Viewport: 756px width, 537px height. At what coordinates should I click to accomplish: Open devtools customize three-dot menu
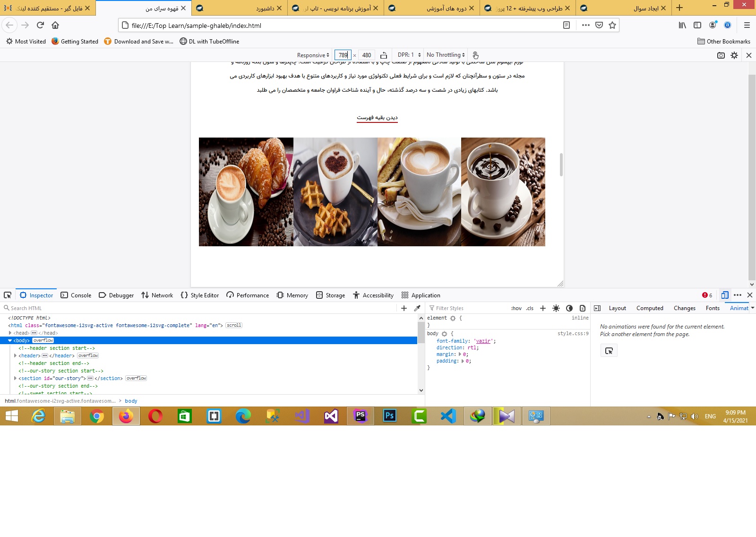pyautogui.click(x=738, y=295)
